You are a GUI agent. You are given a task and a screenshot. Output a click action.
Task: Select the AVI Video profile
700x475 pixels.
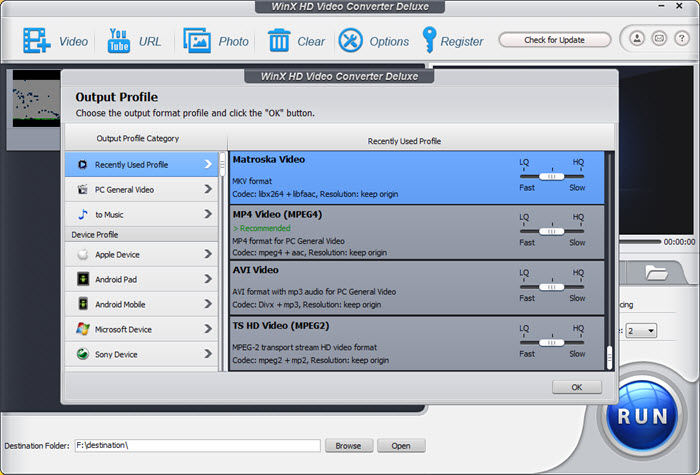click(417, 288)
